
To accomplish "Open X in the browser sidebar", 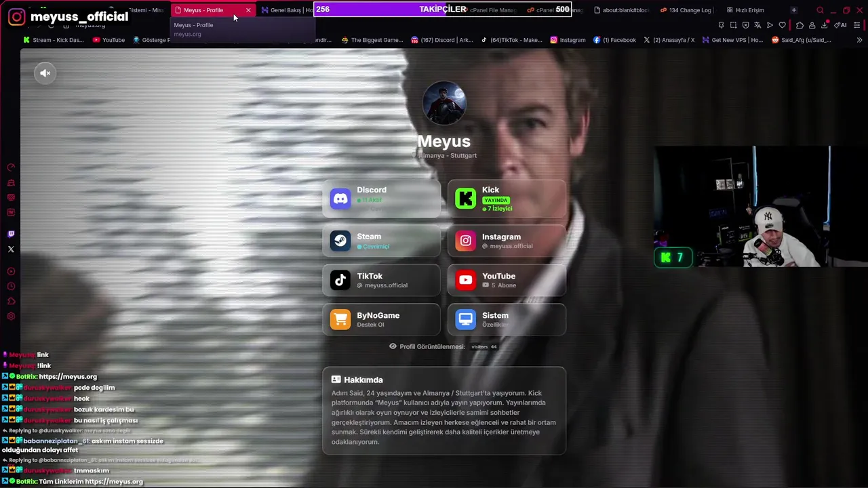I will click(11, 249).
